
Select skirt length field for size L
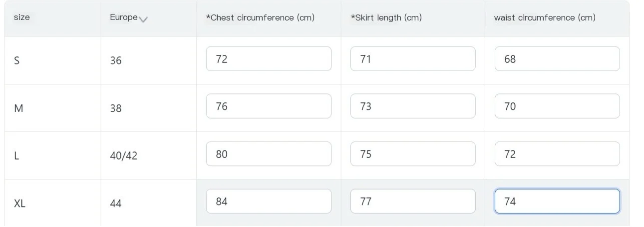tap(413, 154)
